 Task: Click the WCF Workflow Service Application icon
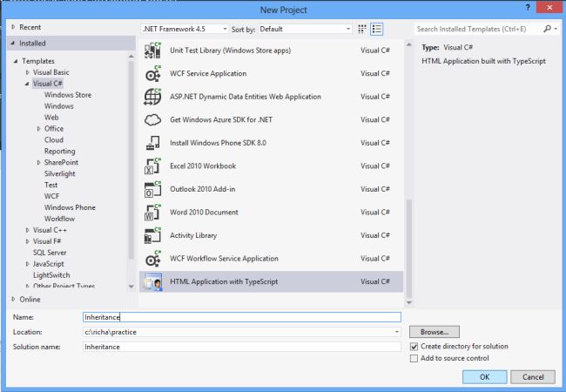(152, 259)
